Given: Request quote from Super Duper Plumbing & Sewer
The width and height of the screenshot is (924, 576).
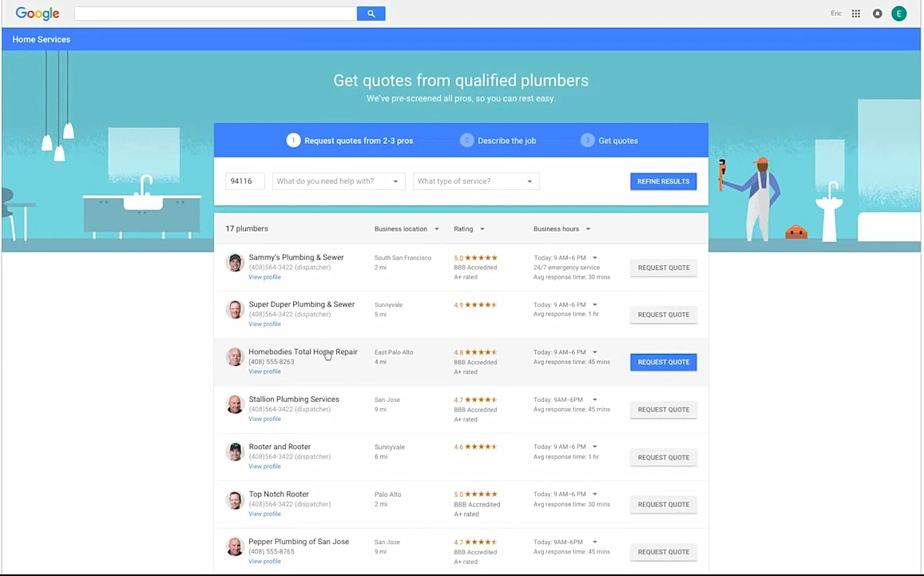Looking at the screenshot, I should coord(664,315).
